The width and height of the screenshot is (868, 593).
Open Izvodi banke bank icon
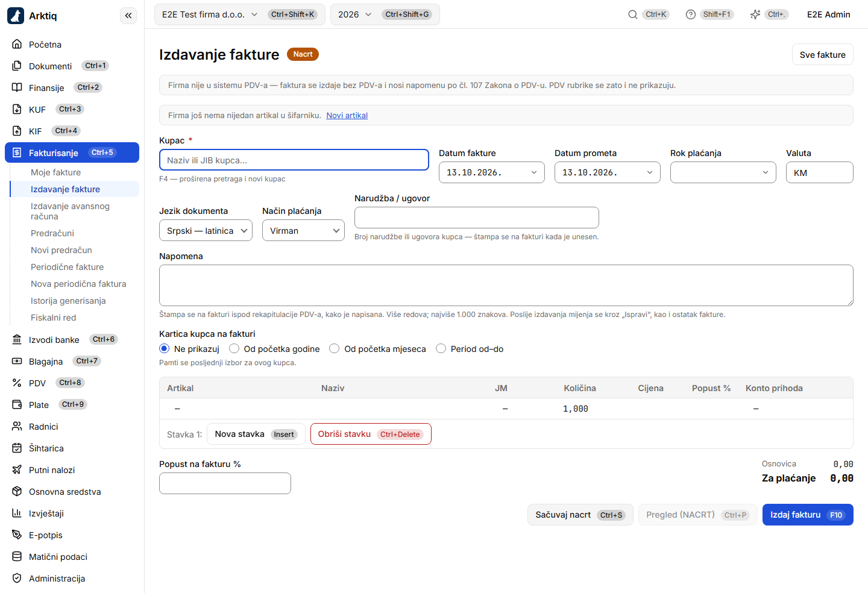tap(17, 339)
